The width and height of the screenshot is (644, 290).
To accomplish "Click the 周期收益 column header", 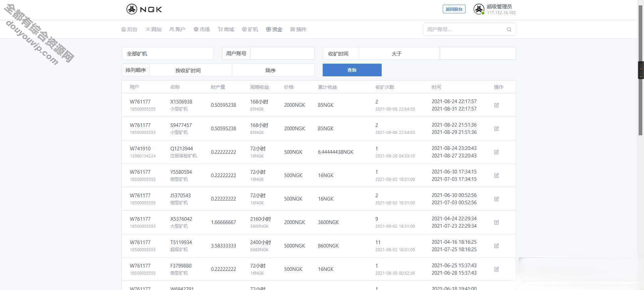I will [260, 87].
